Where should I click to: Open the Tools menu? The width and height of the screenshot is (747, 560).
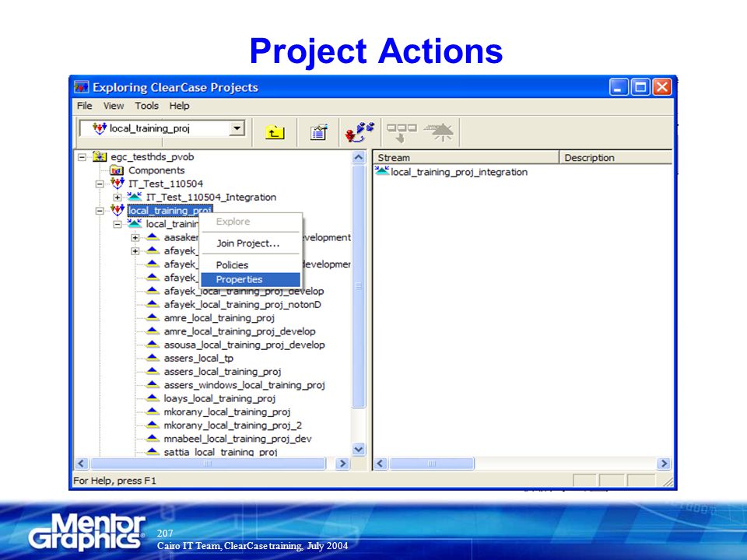click(x=146, y=106)
